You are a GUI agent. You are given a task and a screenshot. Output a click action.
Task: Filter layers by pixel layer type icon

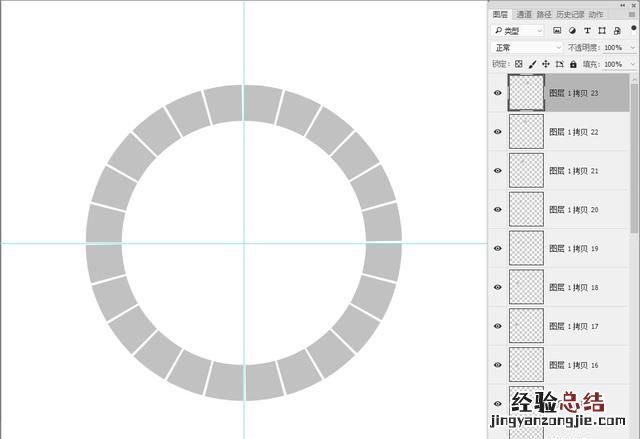tap(557, 31)
